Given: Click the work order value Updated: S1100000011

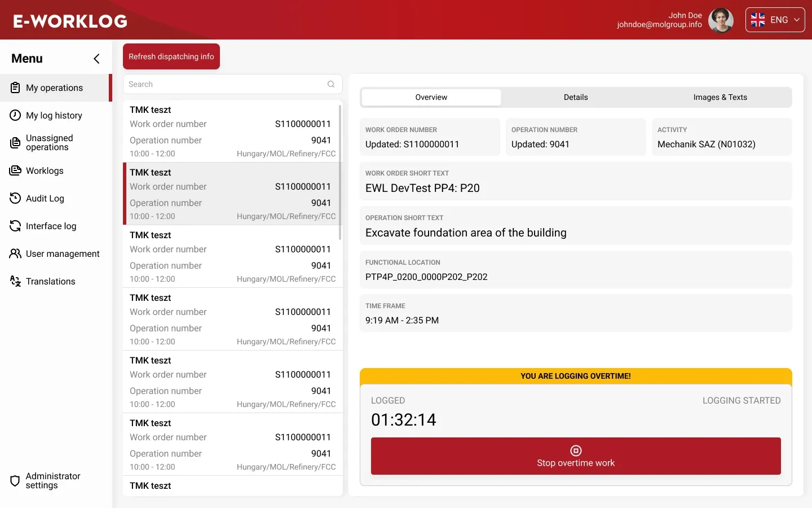Looking at the screenshot, I should 412,144.
